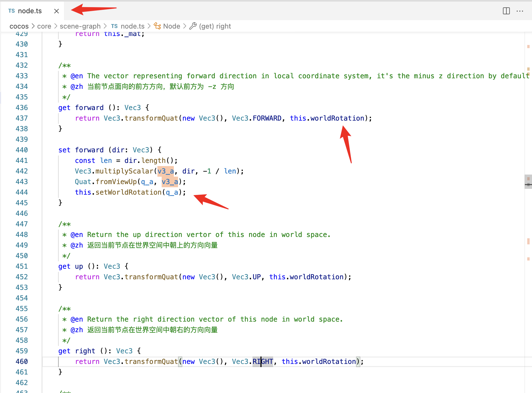Click the scrollbar thumb in overview ruler
Screen dimensions: 532x393
click(x=528, y=182)
